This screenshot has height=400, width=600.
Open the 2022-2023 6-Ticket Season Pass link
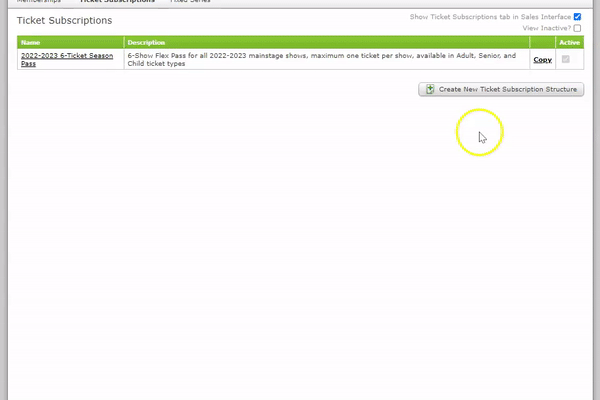point(67,59)
